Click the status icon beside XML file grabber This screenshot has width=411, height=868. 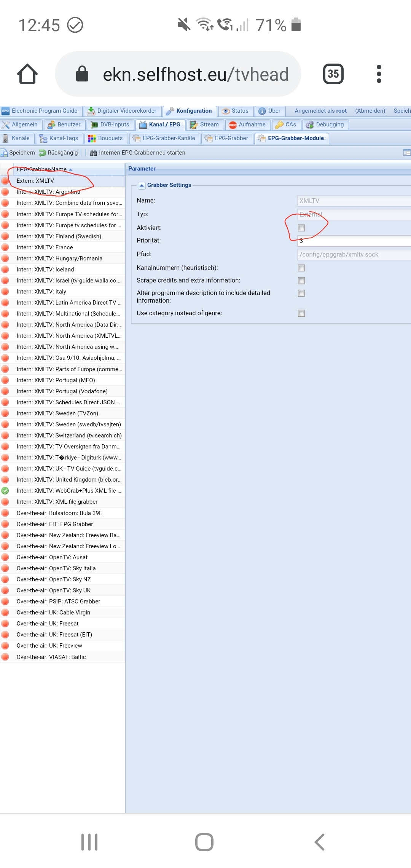[5, 502]
